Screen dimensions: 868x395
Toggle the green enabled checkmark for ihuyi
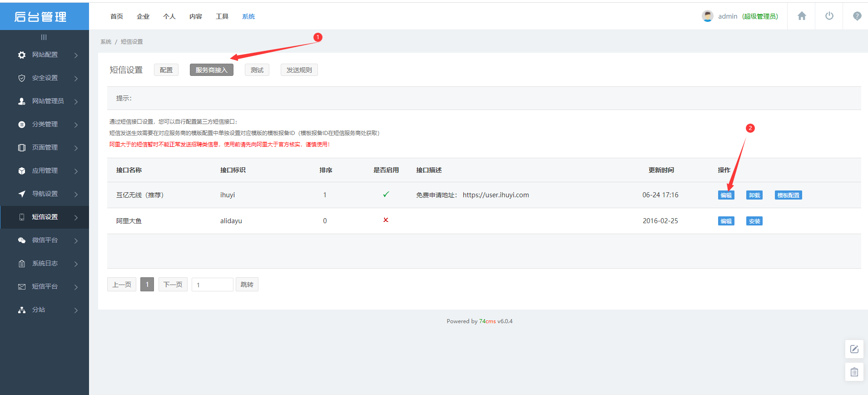coord(386,195)
